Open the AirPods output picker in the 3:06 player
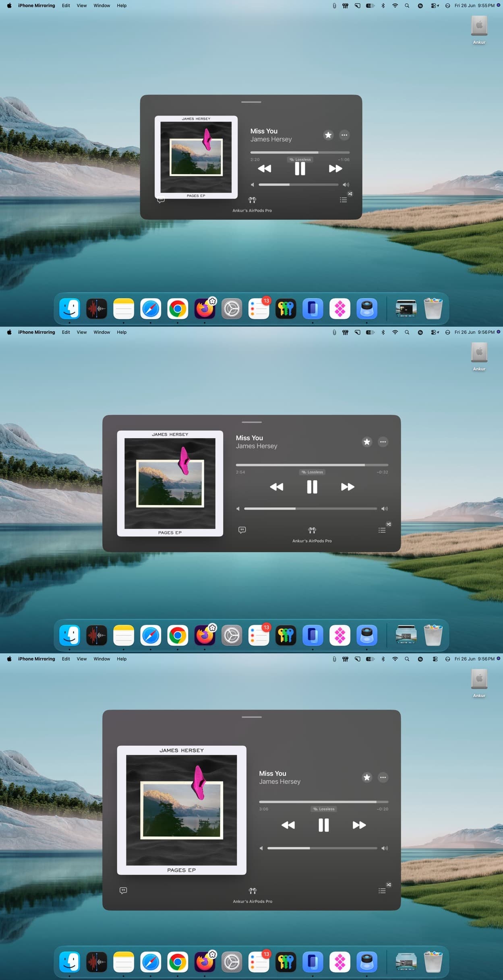Image resolution: width=503 pixels, height=980 pixels. coord(253,891)
